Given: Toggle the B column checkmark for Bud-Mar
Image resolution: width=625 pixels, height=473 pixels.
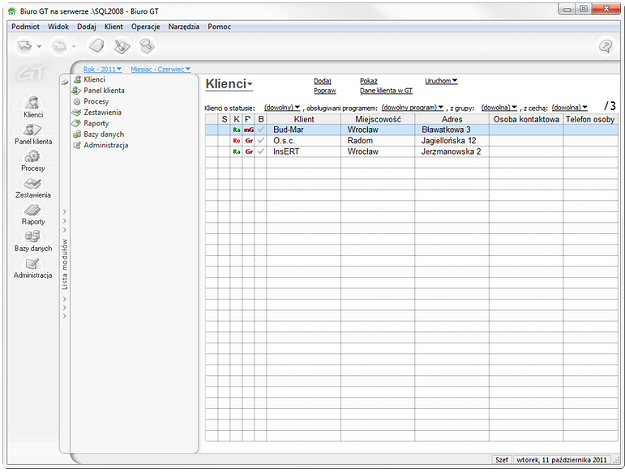Looking at the screenshot, I should point(260,130).
